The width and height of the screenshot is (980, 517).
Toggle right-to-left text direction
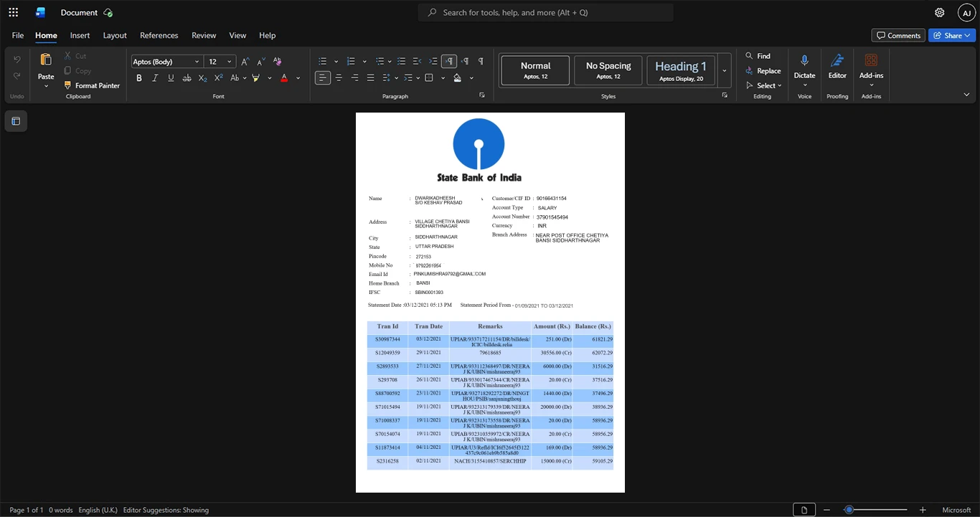pos(465,62)
